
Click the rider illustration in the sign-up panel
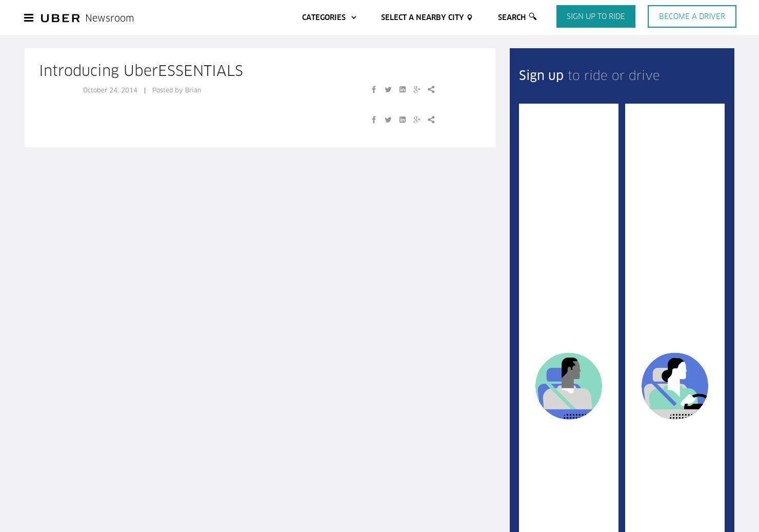click(x=569, y=386)
